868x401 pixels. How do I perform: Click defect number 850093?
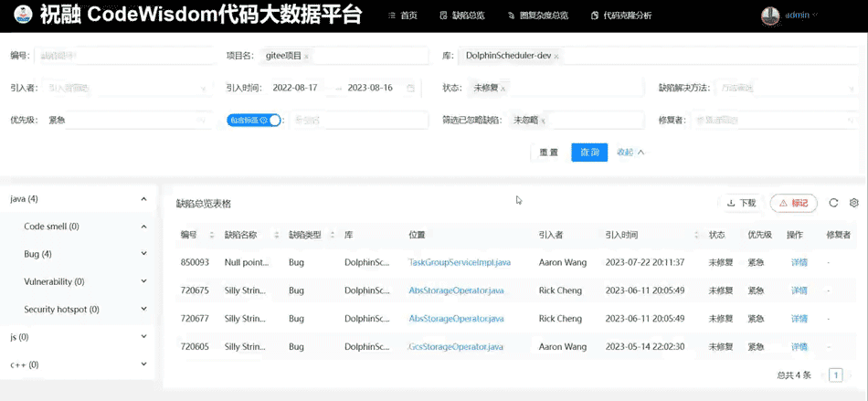pos(195,262)
